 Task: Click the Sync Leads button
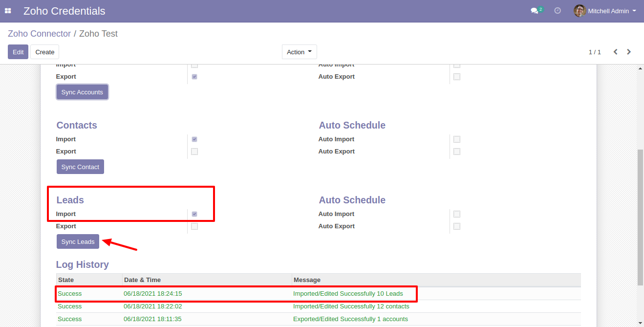[x=78, y=241]
